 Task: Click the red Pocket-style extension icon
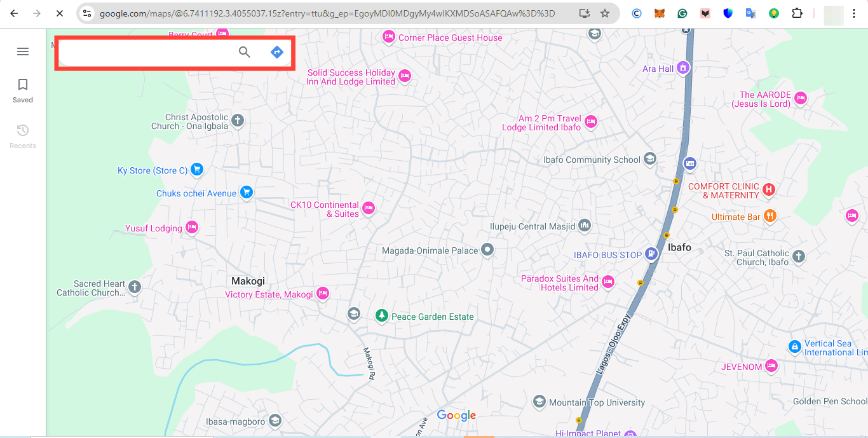tap(705, 13)
